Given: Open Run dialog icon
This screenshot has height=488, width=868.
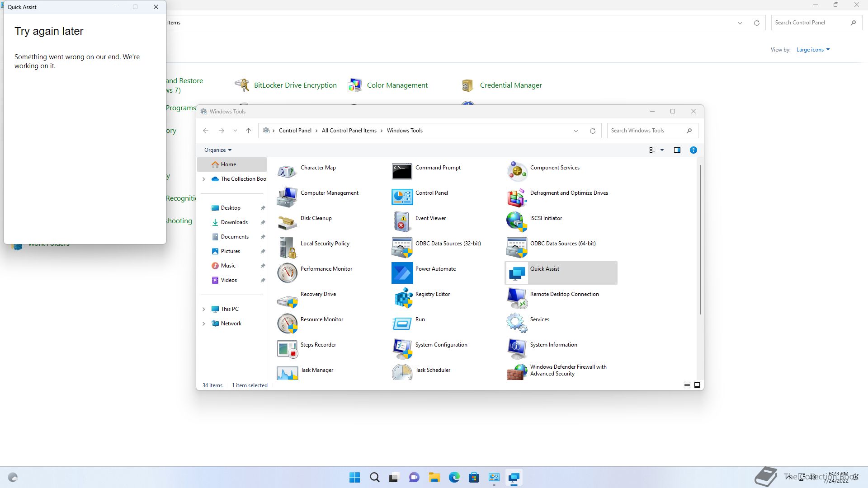Looking at the screenshot, I should pyautogui.click(x=402, y=324).
